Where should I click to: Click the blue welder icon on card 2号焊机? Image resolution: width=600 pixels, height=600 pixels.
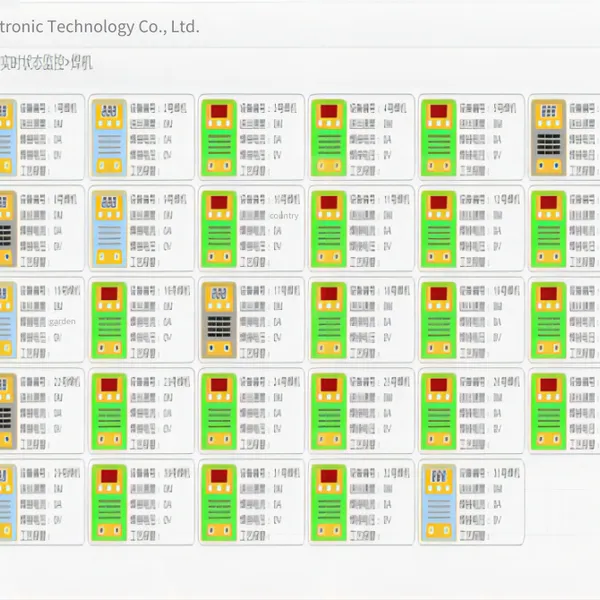[109, 138]
